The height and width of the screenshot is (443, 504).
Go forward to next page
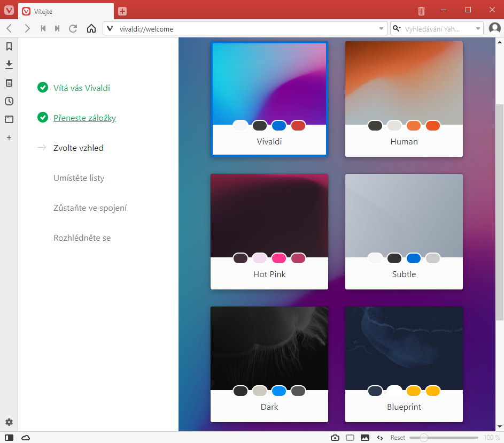[27, 29]
